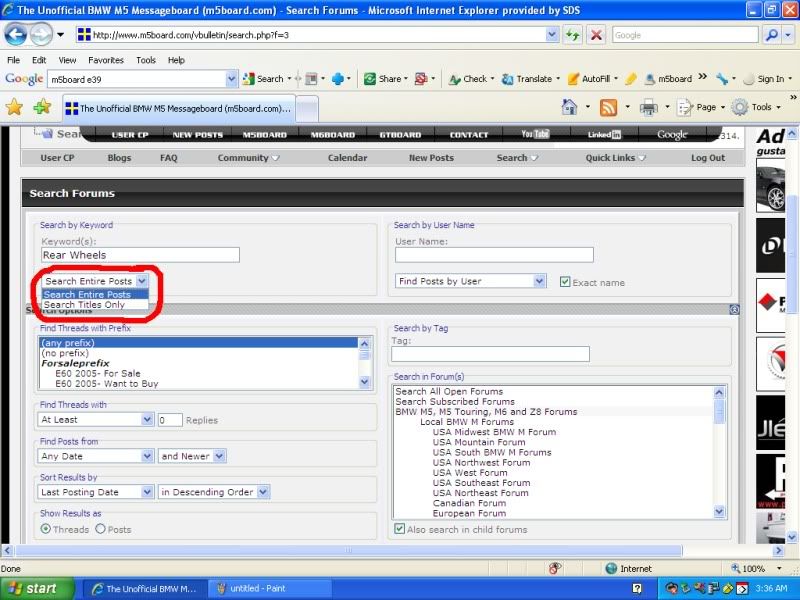Toggle the Exact name checkbox
The height and width of the screenshot is (600, 800).
(x=565, y=282)
